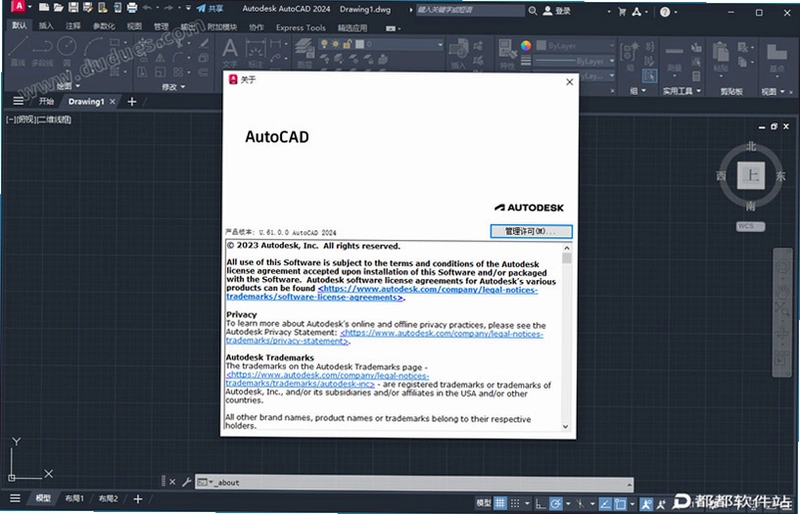The image size is (800, 514).
Task: Toggle the Group selection on/off button
Action: click(x=649, y=77)
